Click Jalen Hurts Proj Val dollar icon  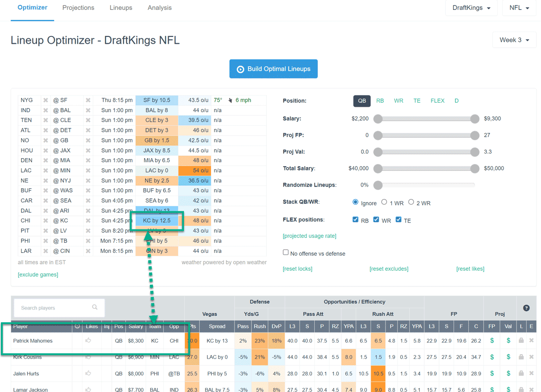[x=509, y=374]
